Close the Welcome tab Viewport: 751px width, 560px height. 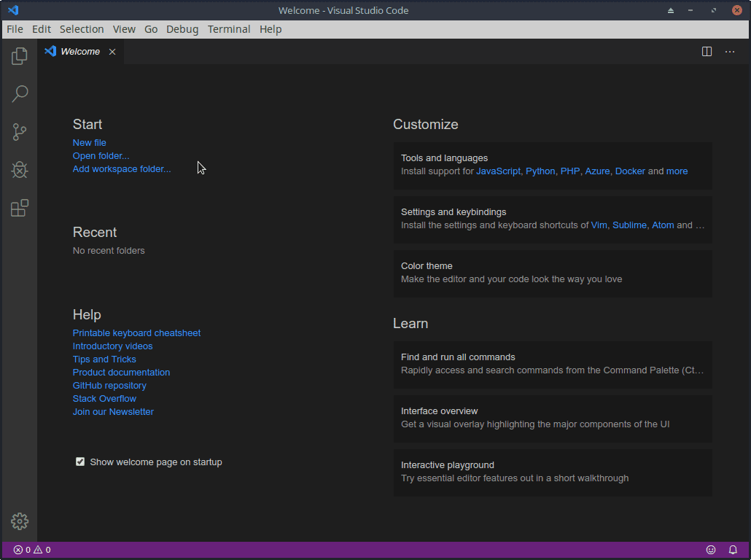pos(112,52)
